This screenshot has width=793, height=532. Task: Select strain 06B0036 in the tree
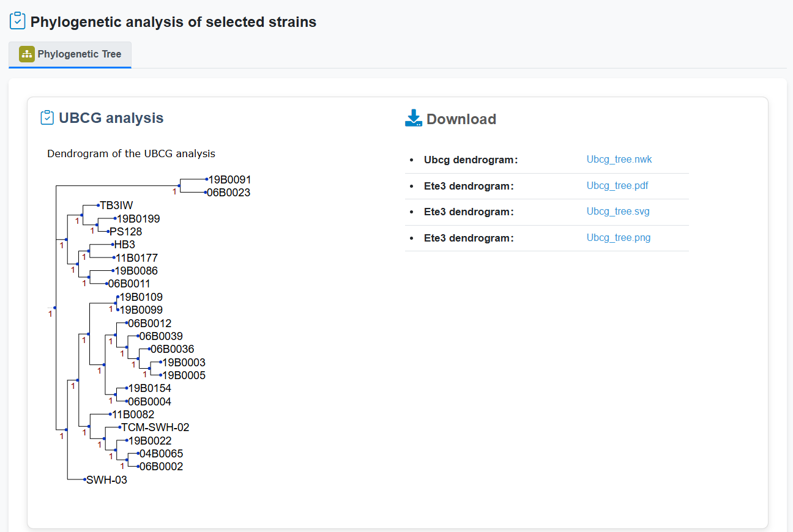(x=172, y=349)
